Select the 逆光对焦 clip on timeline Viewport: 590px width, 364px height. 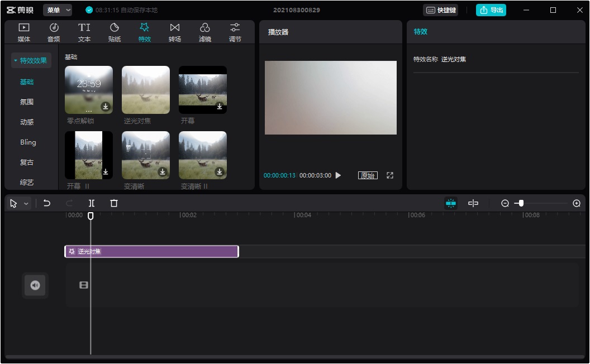point(151,251)
